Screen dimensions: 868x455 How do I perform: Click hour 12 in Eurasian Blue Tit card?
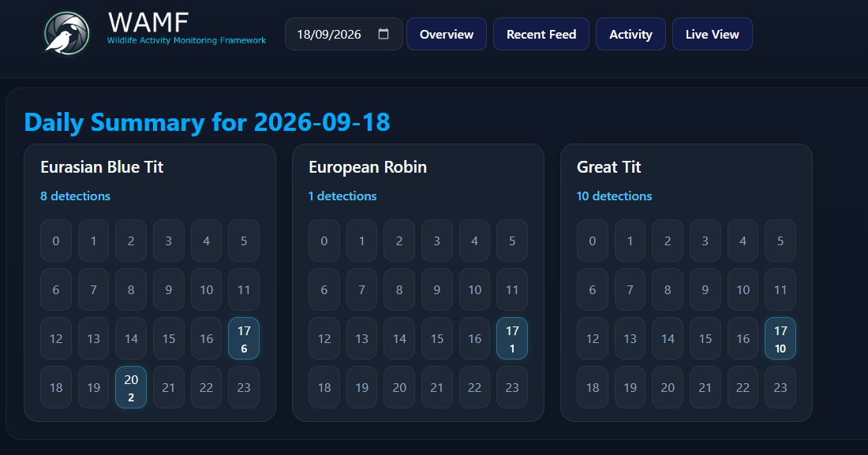point(56,338)
